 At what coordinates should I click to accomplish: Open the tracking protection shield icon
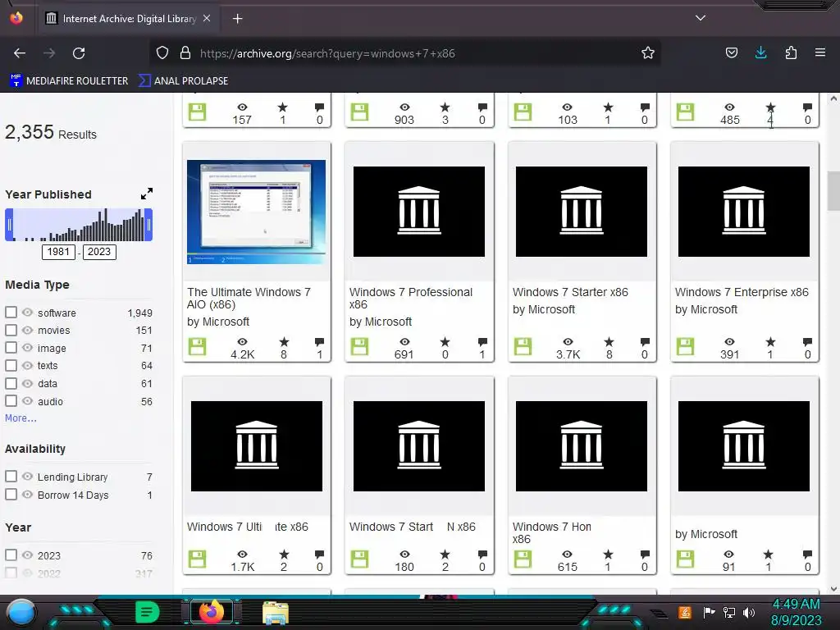(x=162, y=53)
